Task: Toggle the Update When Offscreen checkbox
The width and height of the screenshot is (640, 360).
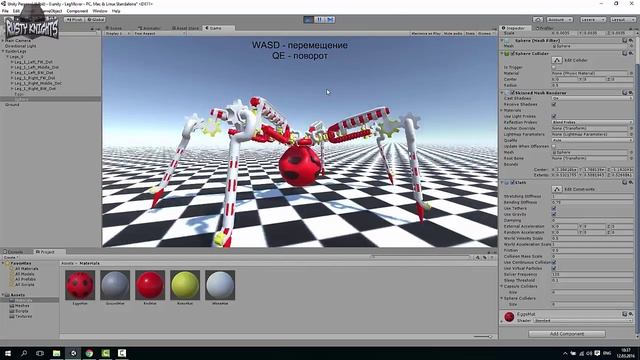Action: (554, 146)
